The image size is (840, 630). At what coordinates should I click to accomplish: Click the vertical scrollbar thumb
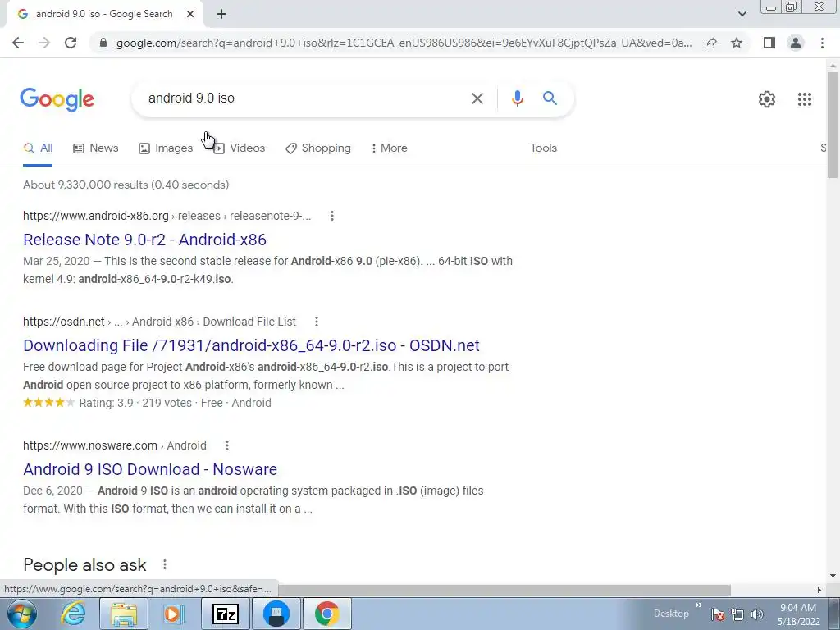click(833, 125)
